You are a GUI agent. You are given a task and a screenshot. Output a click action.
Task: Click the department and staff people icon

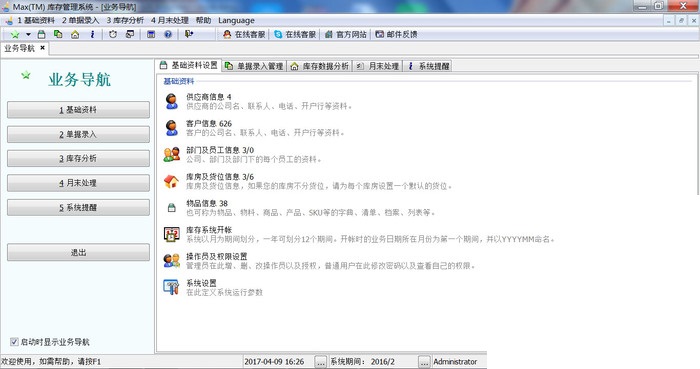[171, 155]
